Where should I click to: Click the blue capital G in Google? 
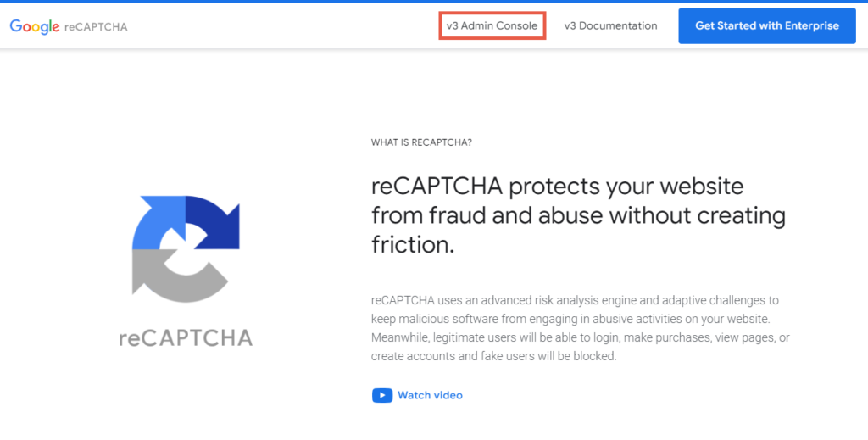click(x=16, y=25)
